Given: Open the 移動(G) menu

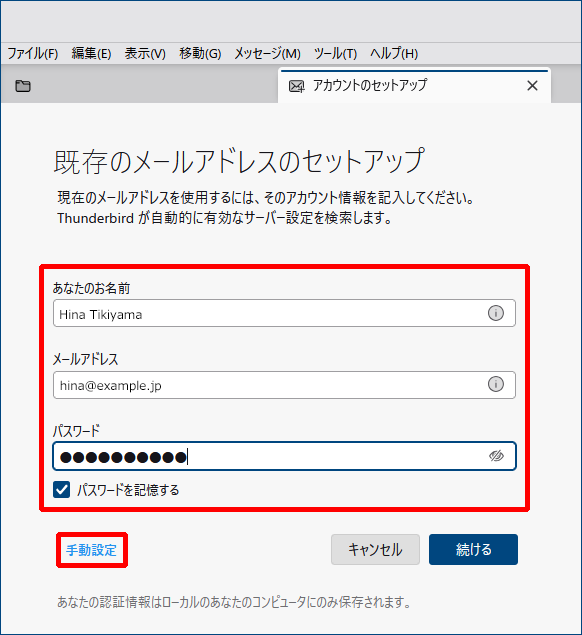Looking at the screenshot, I should [200, 53].
